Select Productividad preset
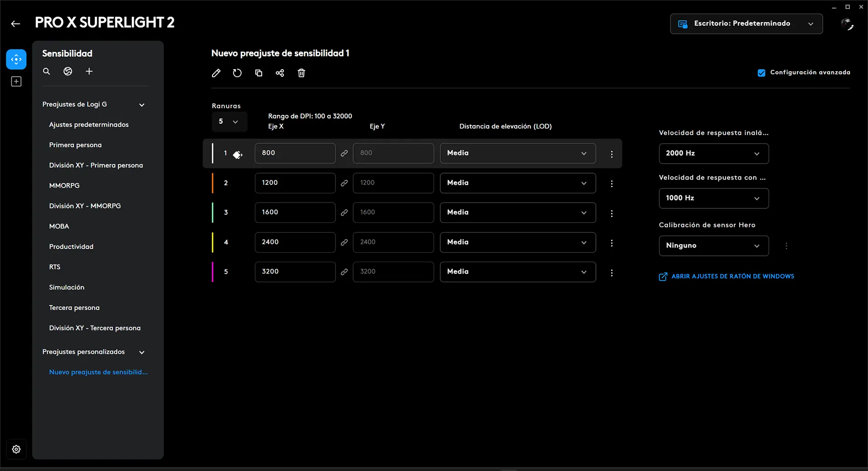This screenshot has width=868, height=471. click(x=71, y=247)
